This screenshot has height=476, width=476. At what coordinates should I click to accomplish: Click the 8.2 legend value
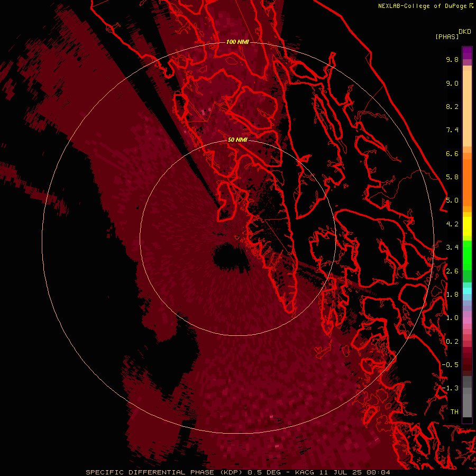452,106
